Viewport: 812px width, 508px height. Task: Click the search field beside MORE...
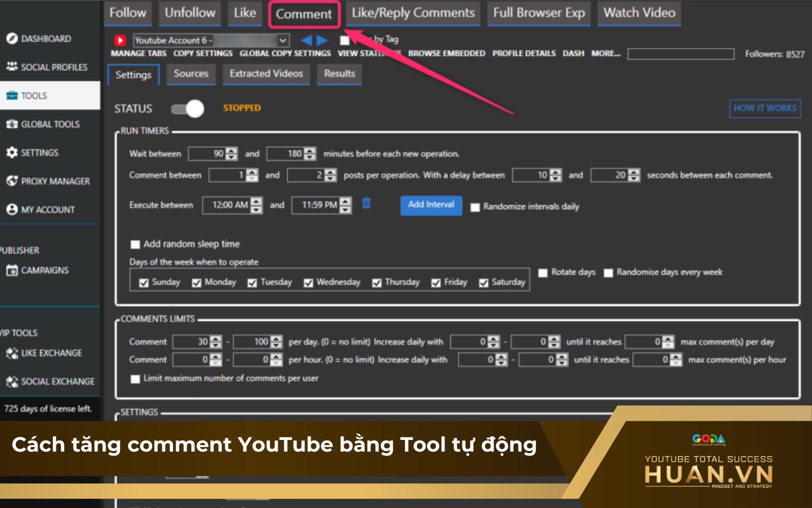681,54
